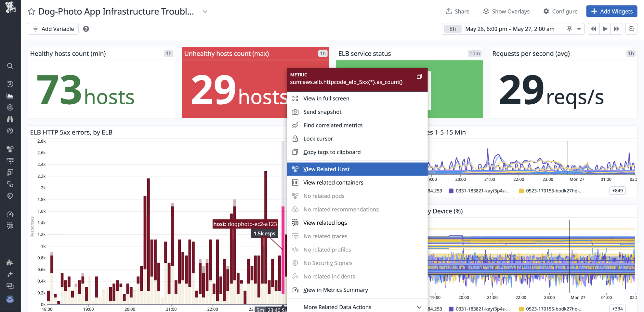Click the Add Variable button
Viewport: 644px width, 312px height.
pos(53,29)
